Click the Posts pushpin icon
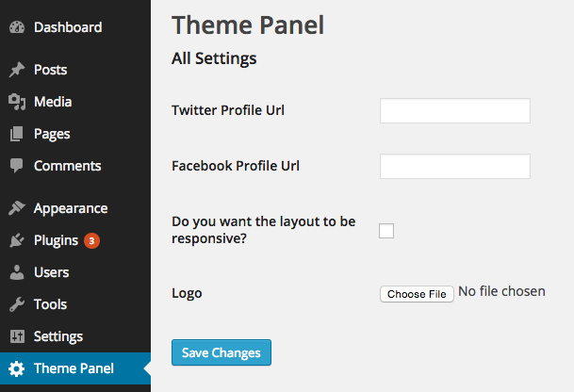 (17, 70)
